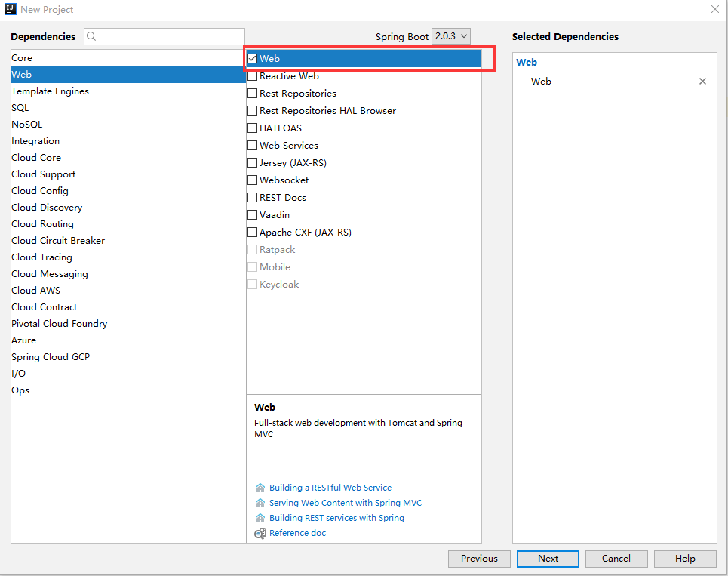Click the Reference doc icon

(x=260, y=533)
